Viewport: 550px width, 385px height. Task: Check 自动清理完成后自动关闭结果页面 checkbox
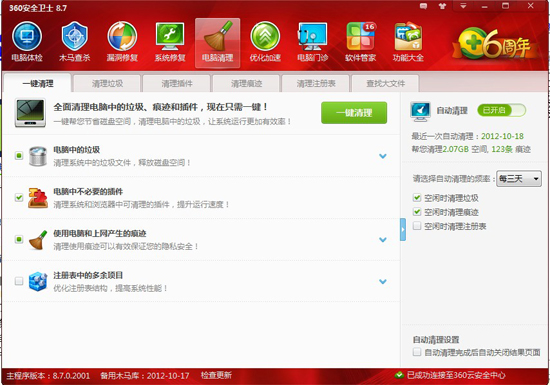[417, 352]
